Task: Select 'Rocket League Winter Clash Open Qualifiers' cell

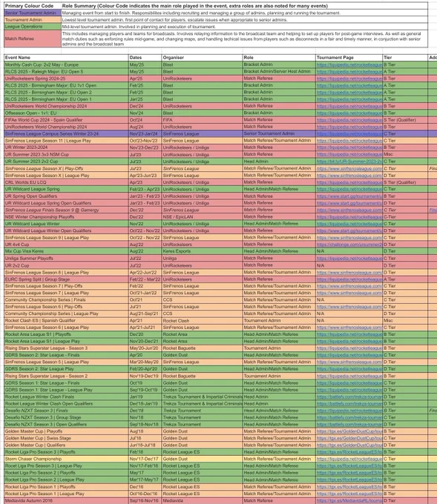Action: pos(66,404)
